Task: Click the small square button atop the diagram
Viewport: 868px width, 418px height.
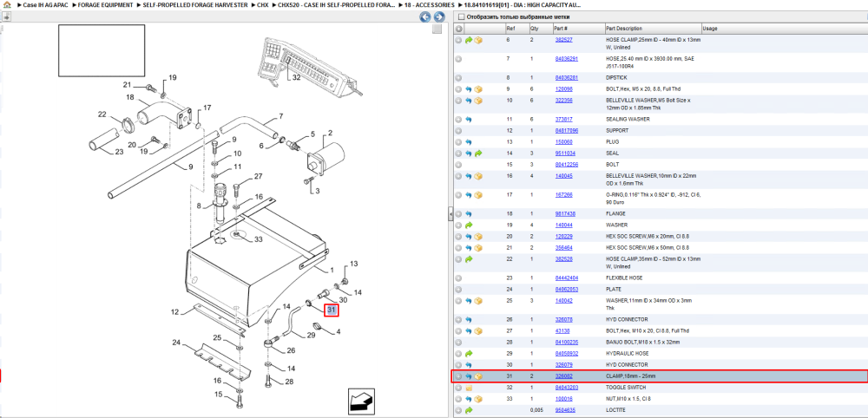Action: [437, 29]
